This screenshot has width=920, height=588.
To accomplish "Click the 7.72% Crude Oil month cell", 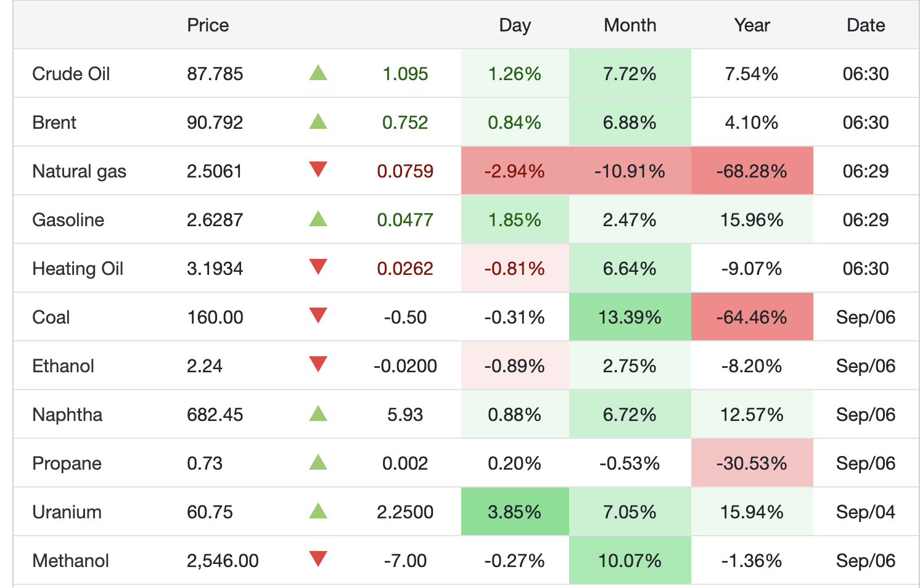I will (x=630, y=74).
